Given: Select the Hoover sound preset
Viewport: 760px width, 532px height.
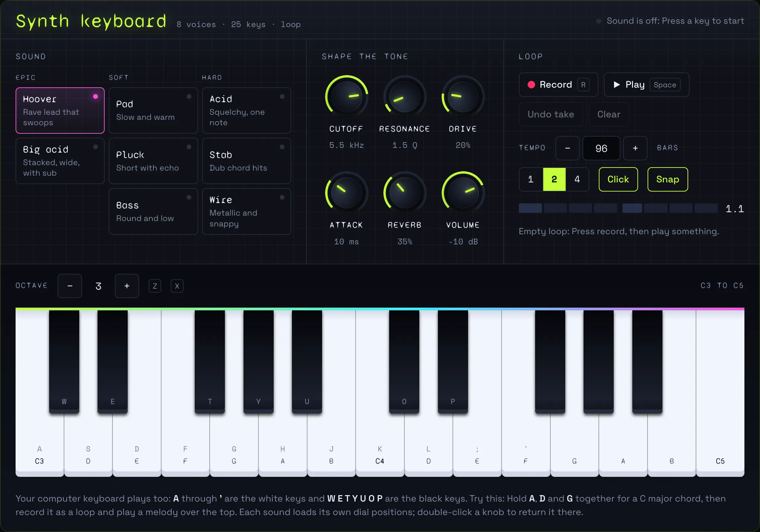Looking at the screenshot, I should [60, 110].
